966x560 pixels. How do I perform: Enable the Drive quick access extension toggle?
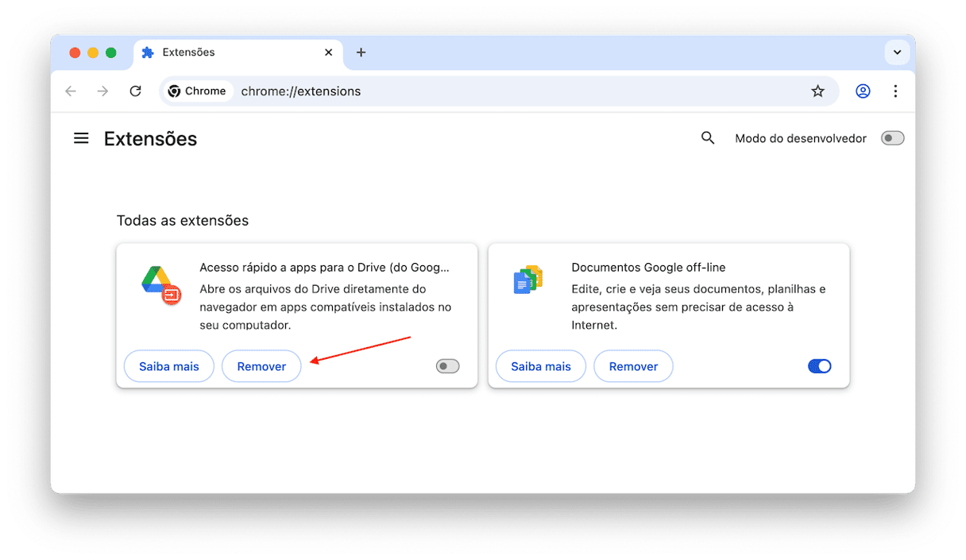tap(447, 366)
